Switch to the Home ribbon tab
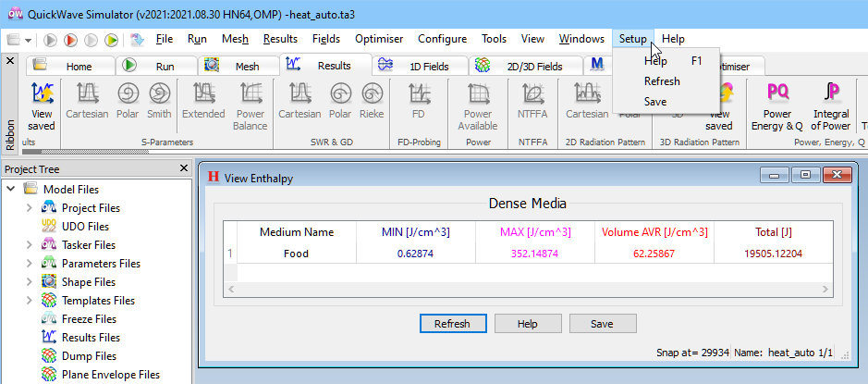The image size is (868, 384). point(71,66)
